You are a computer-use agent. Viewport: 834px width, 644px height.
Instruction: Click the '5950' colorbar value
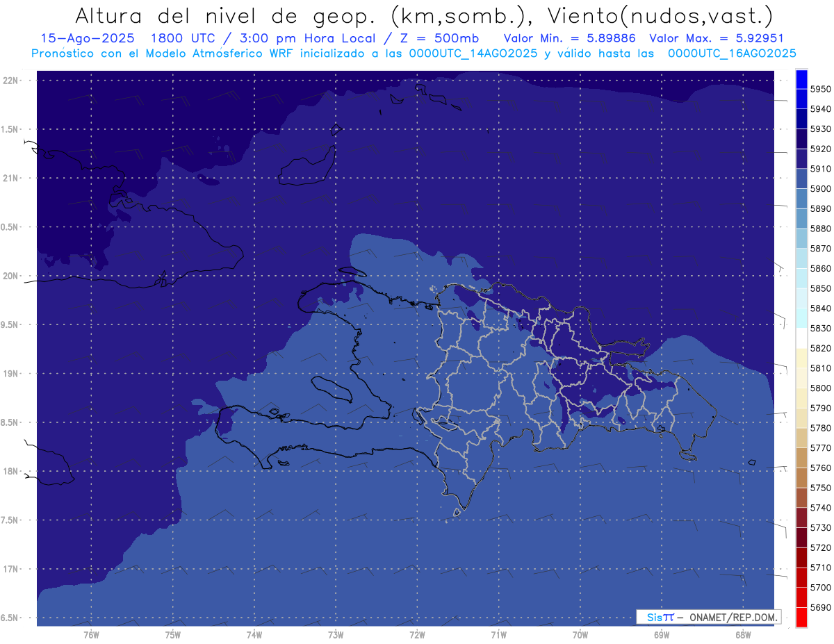(821, 89)
